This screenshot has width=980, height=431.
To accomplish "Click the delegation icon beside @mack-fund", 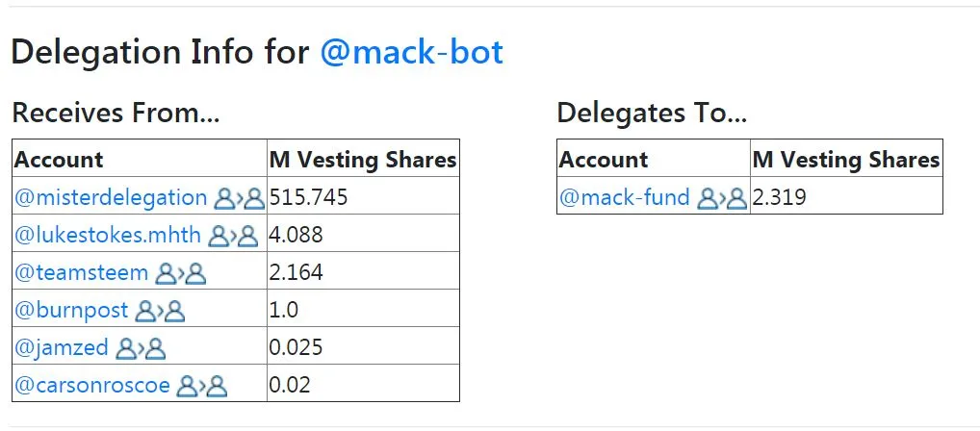I will [723, 198].
